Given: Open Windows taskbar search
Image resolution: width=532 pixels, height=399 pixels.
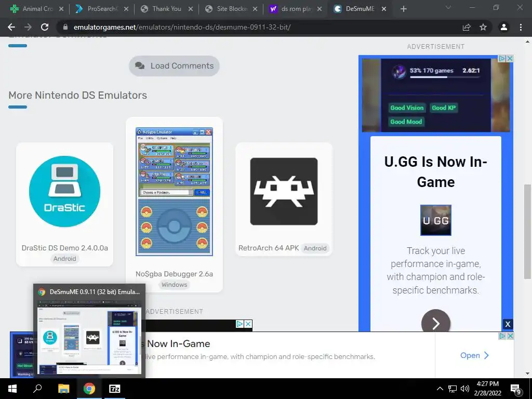Looking at the screenshot, I should click(x=37, y=389).
